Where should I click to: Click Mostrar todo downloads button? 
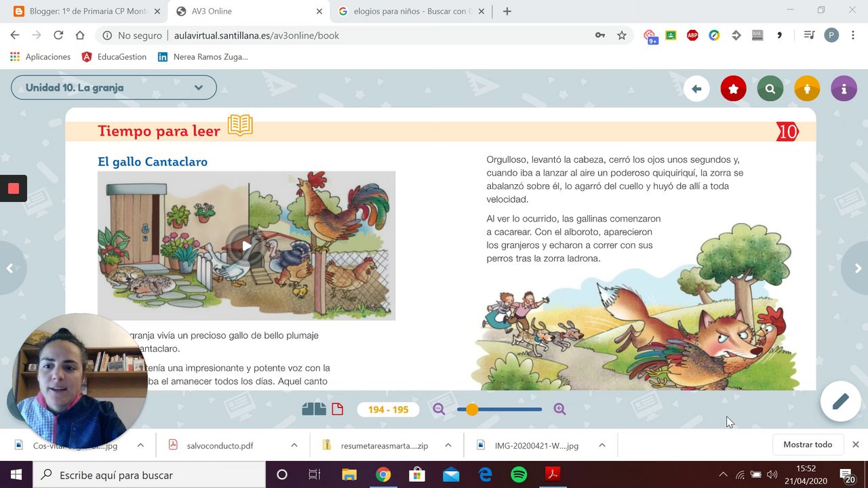coord(808,445)
